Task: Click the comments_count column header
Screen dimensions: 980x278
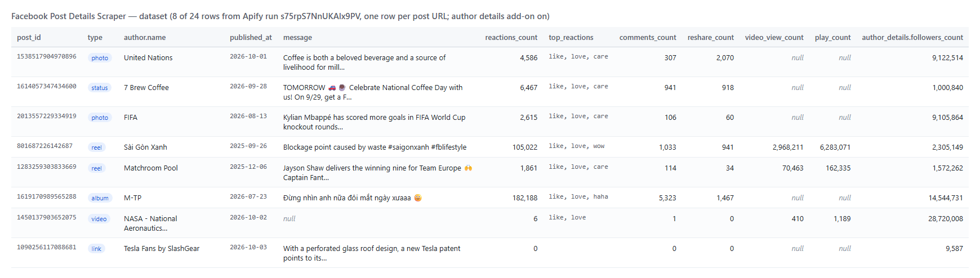Action: pos(648,38)
